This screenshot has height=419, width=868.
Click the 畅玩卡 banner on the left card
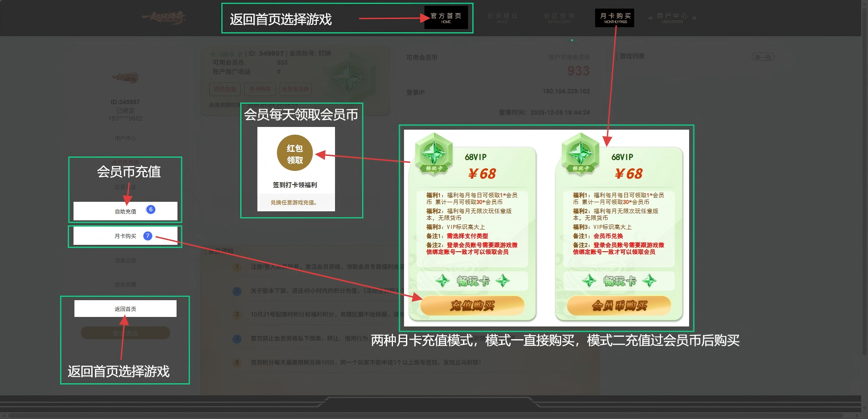[x=472, y=281]
